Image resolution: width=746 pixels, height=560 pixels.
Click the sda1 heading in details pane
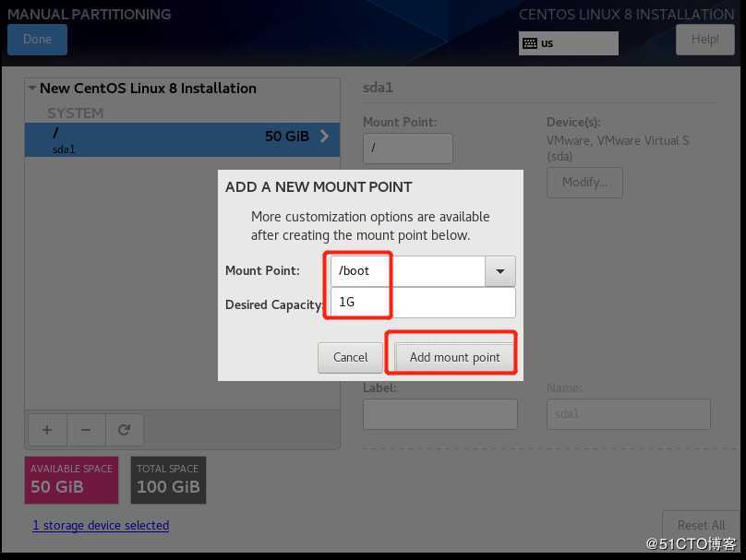378,88
